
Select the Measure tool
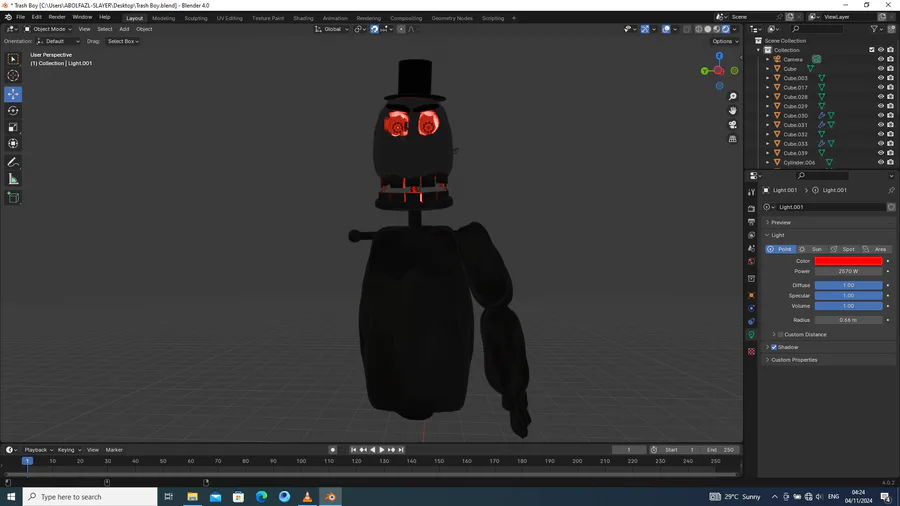click(13, 180)
